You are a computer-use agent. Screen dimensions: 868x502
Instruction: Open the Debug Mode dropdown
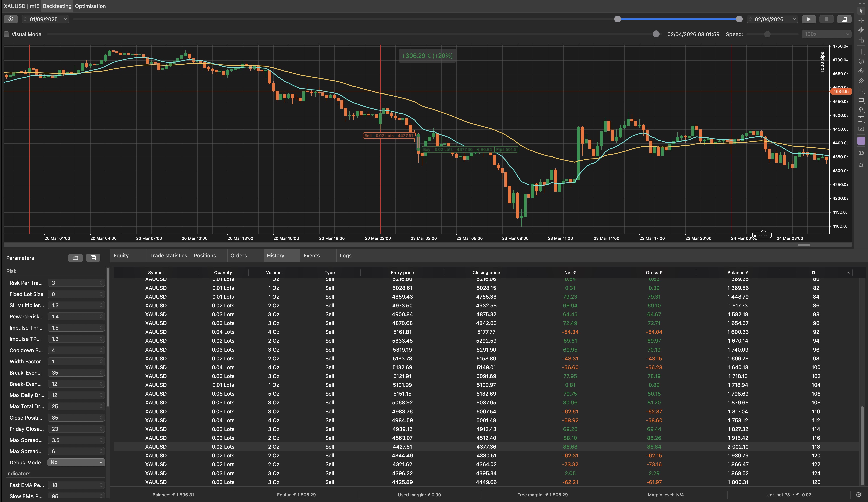pos(76,462)
